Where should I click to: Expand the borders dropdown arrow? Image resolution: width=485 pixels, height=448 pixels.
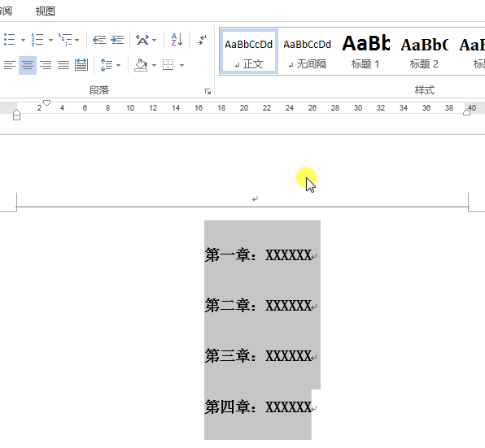pos(182,65)
